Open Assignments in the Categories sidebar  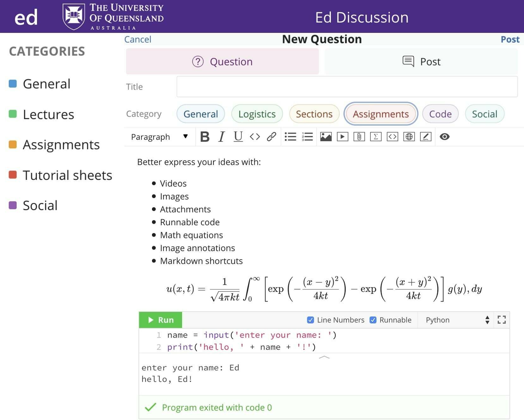click(x=61, y=145)
